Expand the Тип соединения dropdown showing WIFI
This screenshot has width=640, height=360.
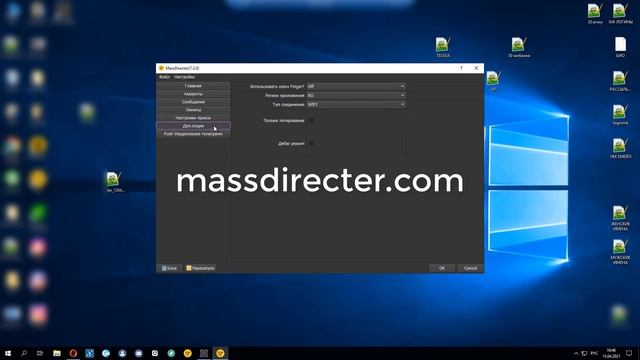pyautogui.click(x=356, y=104)
